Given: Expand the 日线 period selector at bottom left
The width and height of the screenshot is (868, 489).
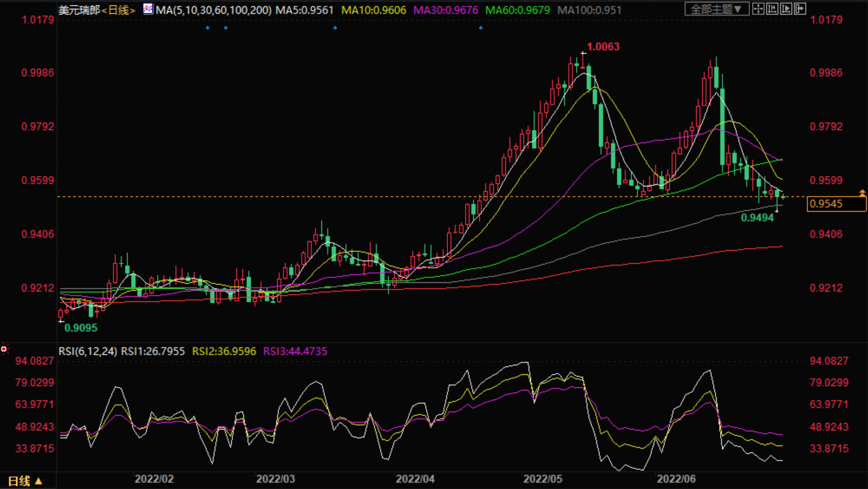Looking at the screenshot, I should pyautogui.click(x=25, y=481).
